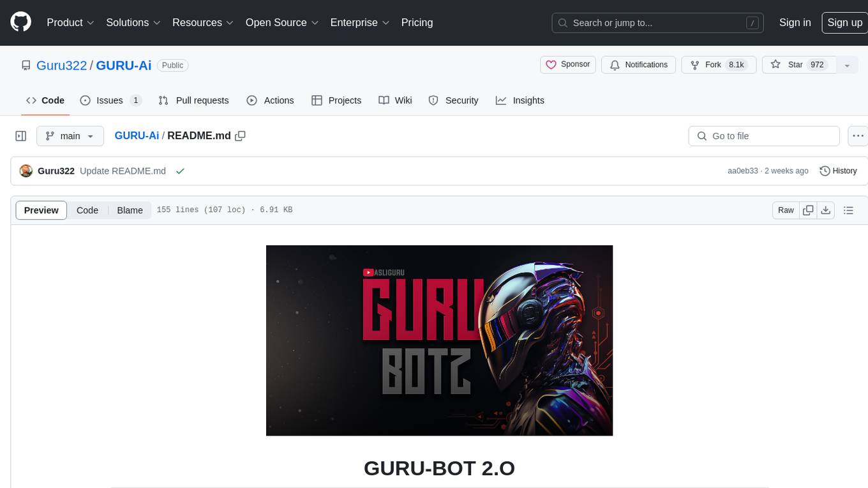The height and width of the screenshot is (488, 868).
Task: Open the GitHub homepage logo
Action: click(x=20, y=22)
